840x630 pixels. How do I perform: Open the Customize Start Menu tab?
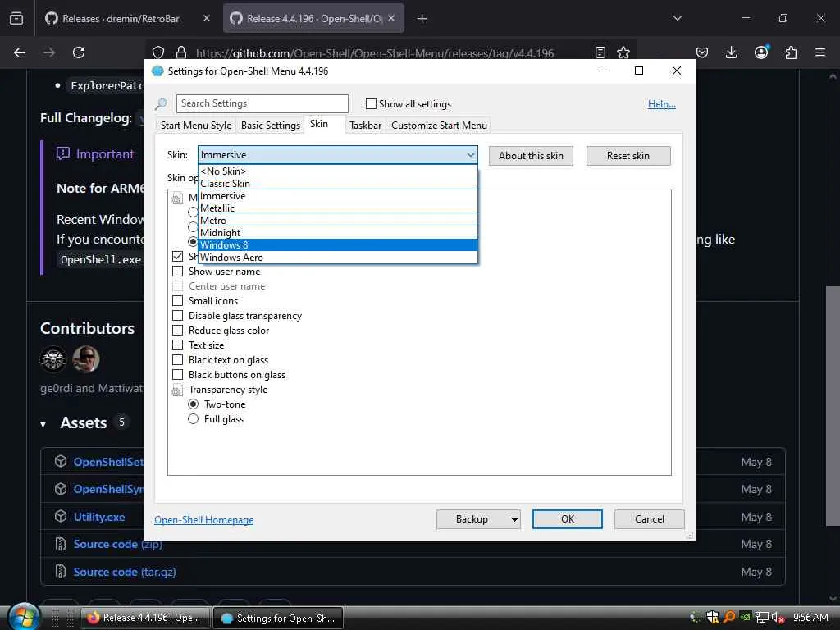(x=440, y=125)
